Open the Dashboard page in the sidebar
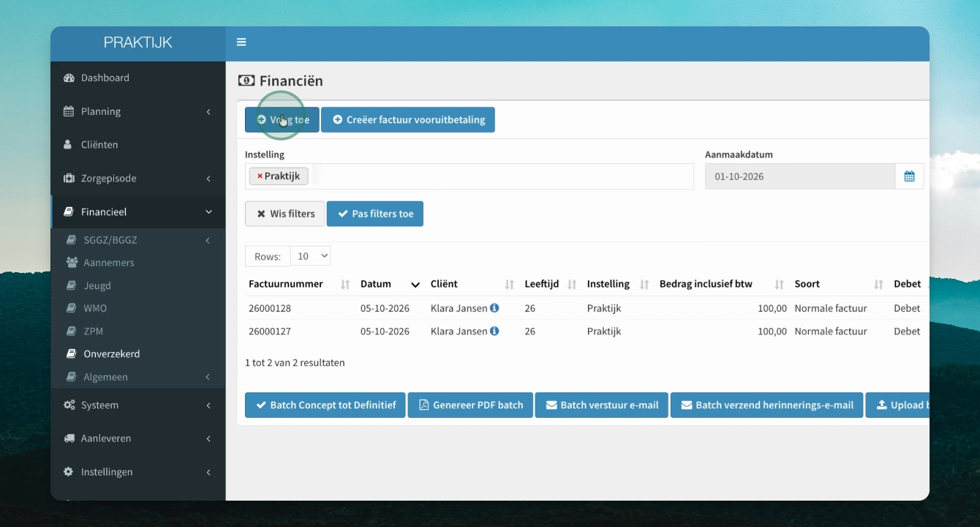The height and width of the screenshot is (527, 980). (x=138, y=78)
